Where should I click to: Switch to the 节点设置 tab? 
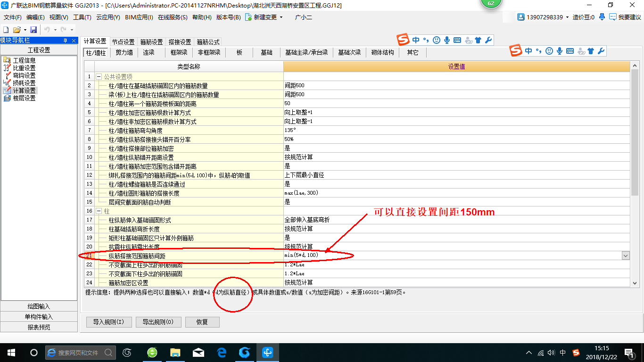click(x=123, y=42)
